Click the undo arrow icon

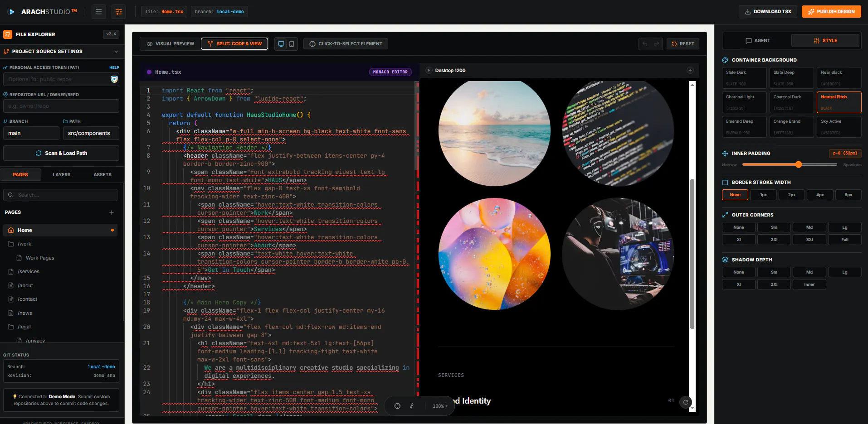point(645,44)
